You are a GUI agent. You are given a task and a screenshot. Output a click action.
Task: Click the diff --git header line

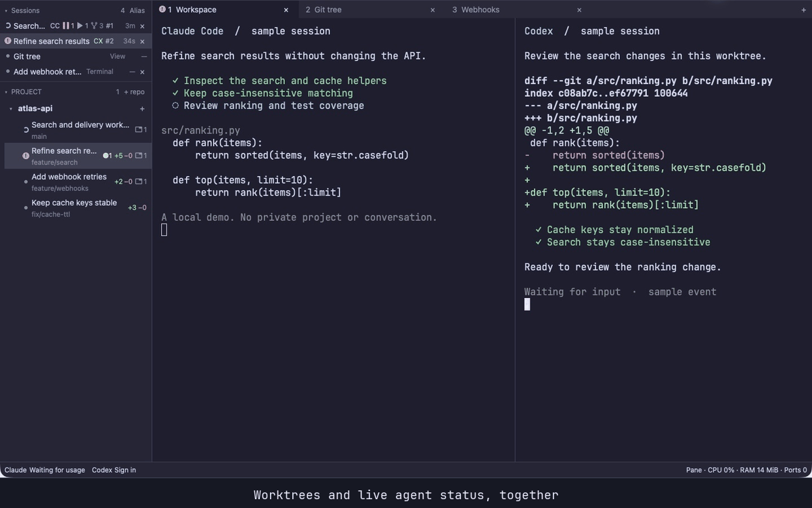648,81
